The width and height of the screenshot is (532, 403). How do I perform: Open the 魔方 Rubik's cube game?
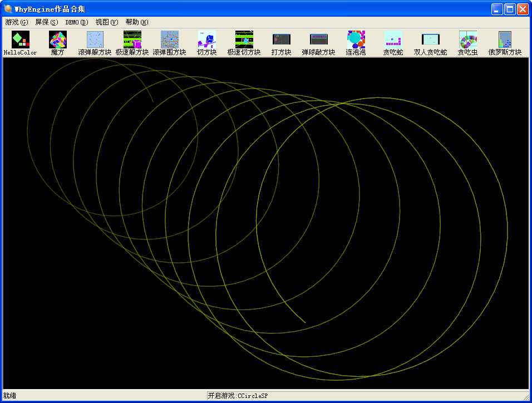[x=58, y=43]
